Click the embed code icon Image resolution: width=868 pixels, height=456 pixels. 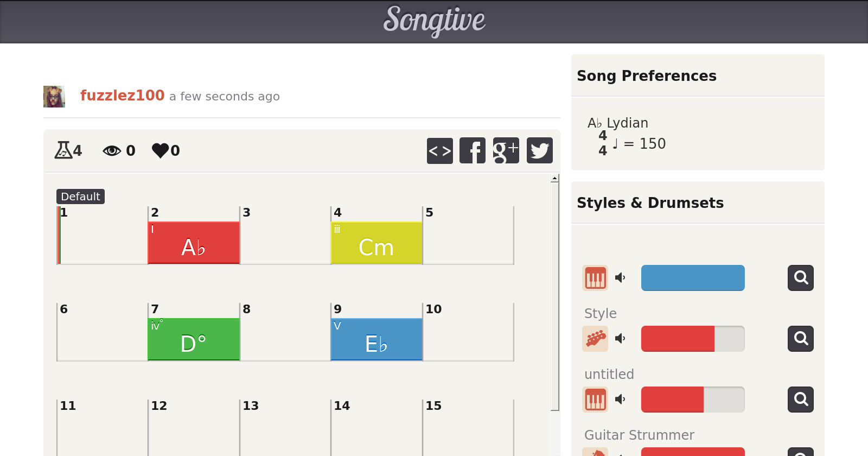click(x=439, y=150)
